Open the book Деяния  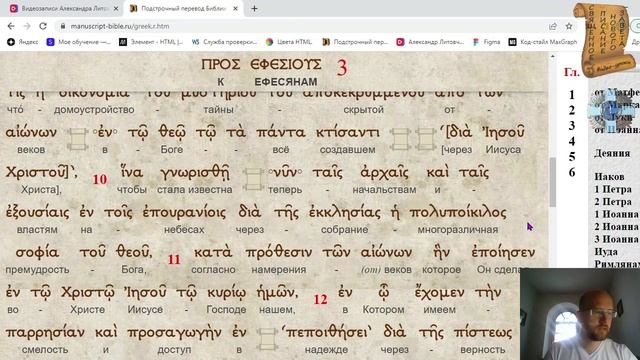pos(612,153)
